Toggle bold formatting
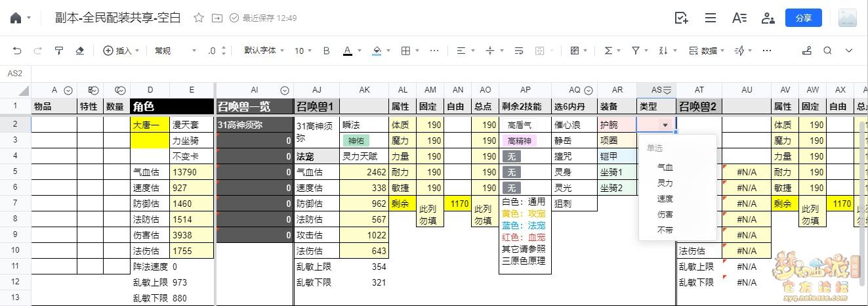The image size is (868, 306). (x=327, y=51)
